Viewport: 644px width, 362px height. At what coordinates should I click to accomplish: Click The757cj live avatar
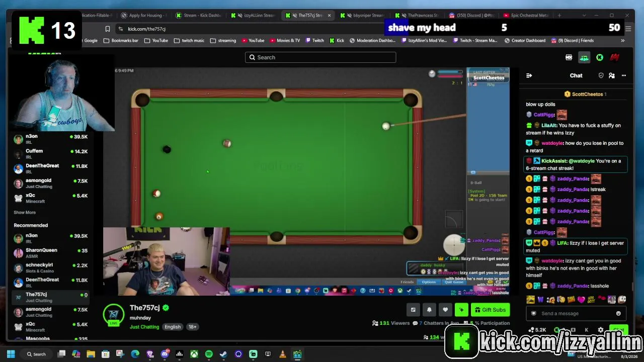coord(114,315)
